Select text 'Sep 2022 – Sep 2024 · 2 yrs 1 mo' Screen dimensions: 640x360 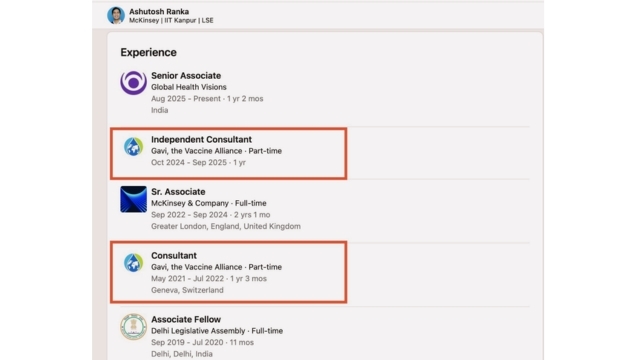(x=211, y=215)
